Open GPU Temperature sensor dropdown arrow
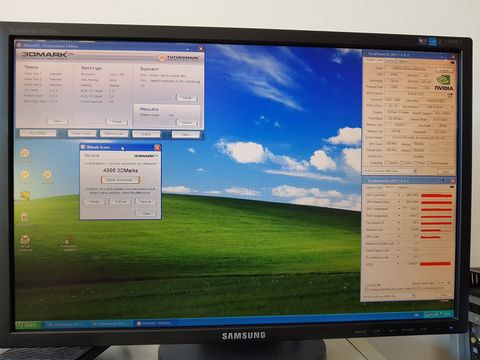Screen dimensions: 480x360 point(399,209)
